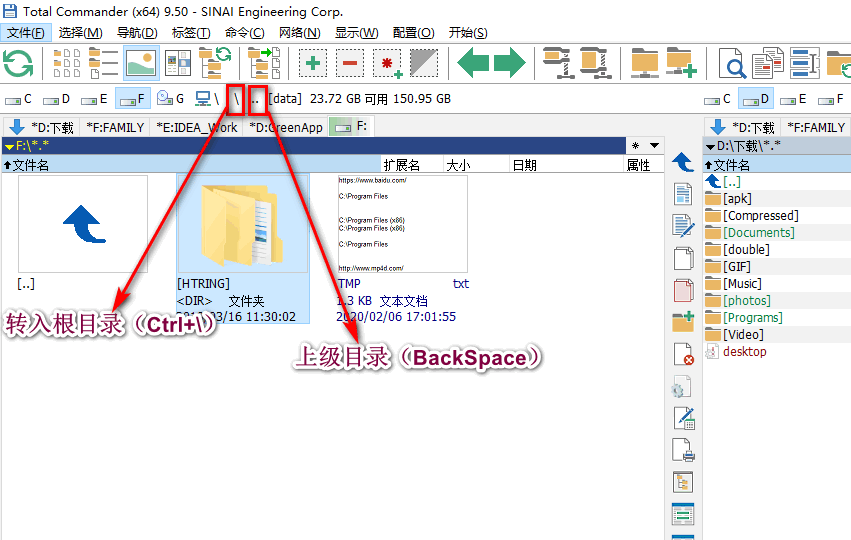
Task: Select drive D in left panel
Action: point(57,99)
